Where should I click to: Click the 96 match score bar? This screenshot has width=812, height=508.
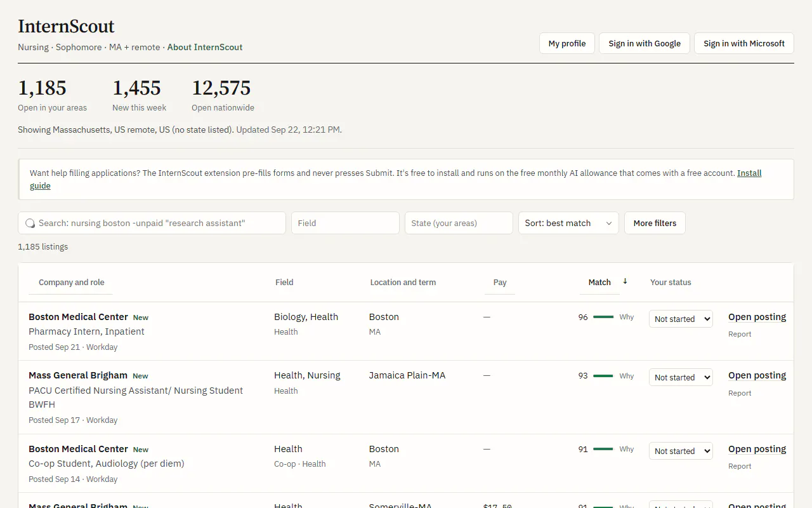click(603, 317)
